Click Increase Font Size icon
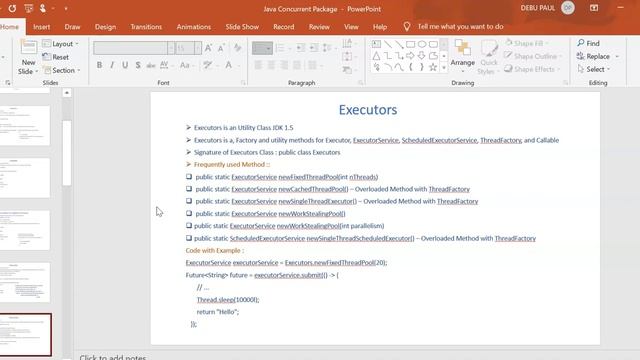This screenshot has height=360, width=640. (x=208, y=48)
